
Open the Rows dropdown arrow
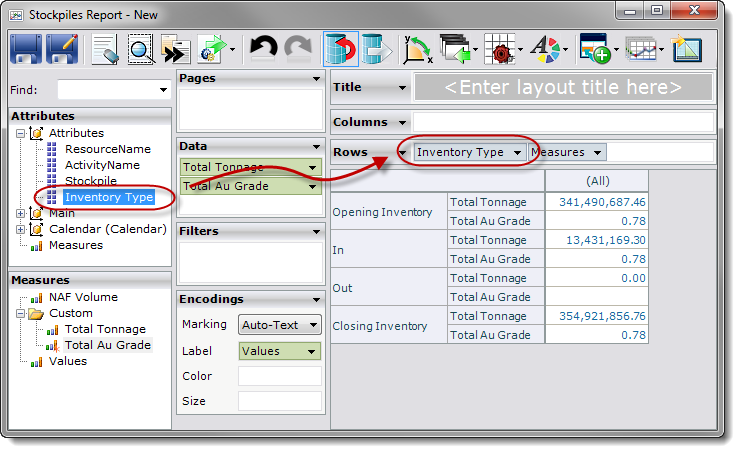pos(403,152)
